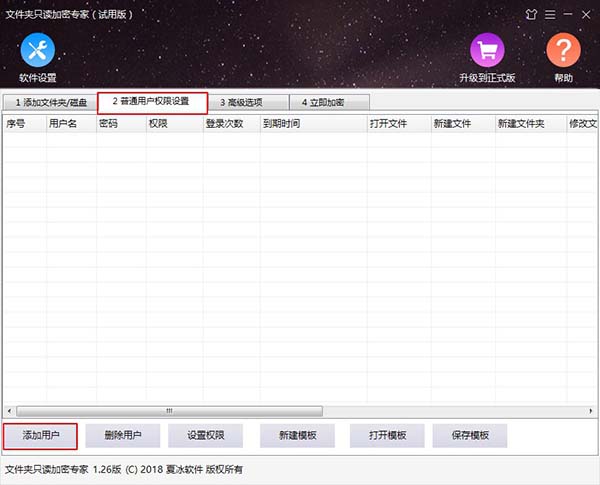Click the skin shirt icon in title bar
Viewport: 600px width, 485px height.
[531, 15]
